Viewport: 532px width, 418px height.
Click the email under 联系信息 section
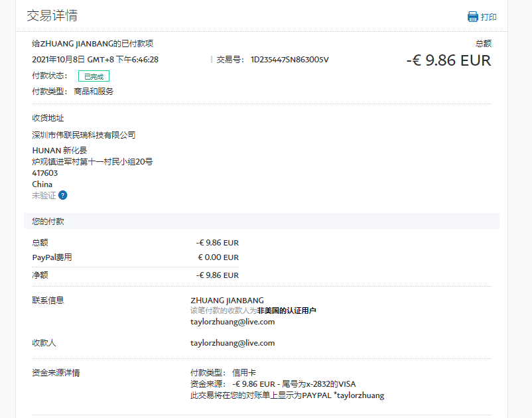pos(232,322)
